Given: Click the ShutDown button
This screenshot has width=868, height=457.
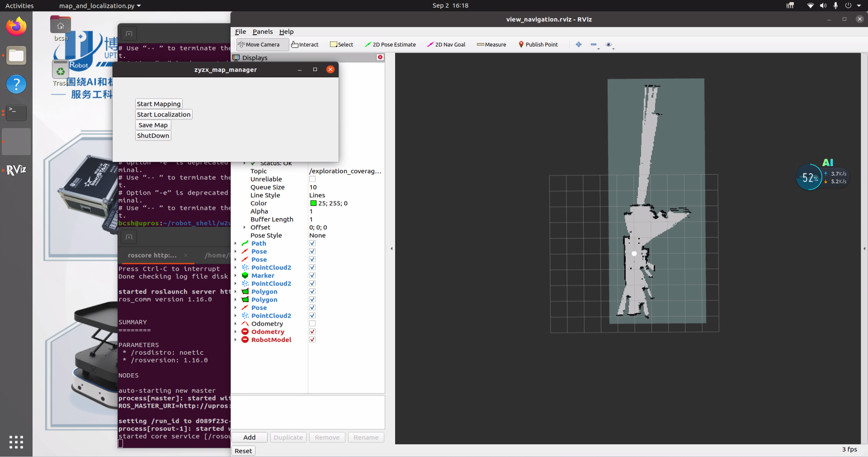Looking at the screenshot, I should (153, 136).
